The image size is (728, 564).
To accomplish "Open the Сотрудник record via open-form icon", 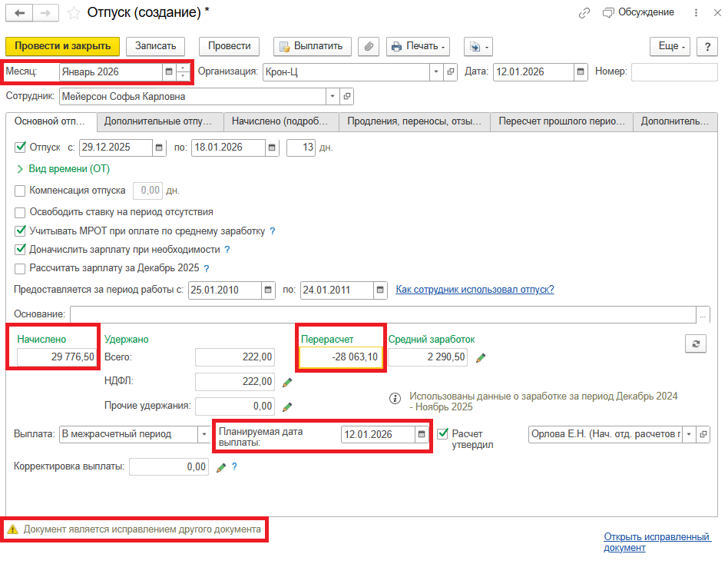I will 347,97.
